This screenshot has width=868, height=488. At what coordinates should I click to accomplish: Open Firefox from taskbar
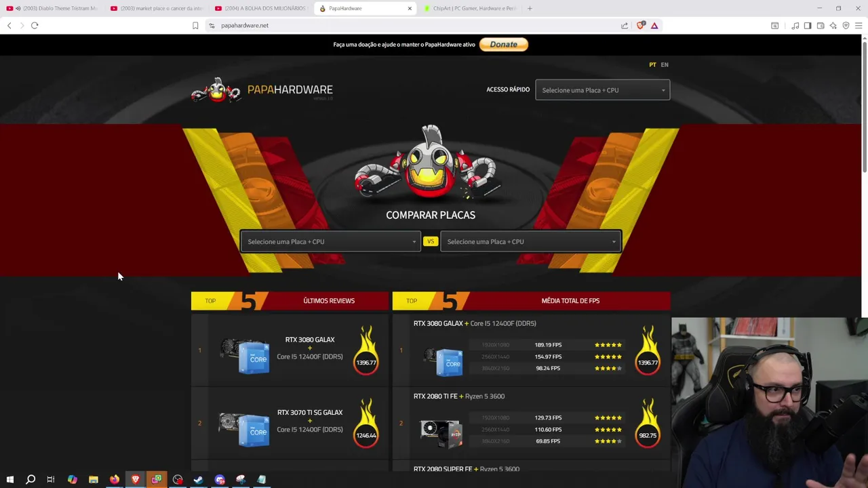[x=115, y=479]
